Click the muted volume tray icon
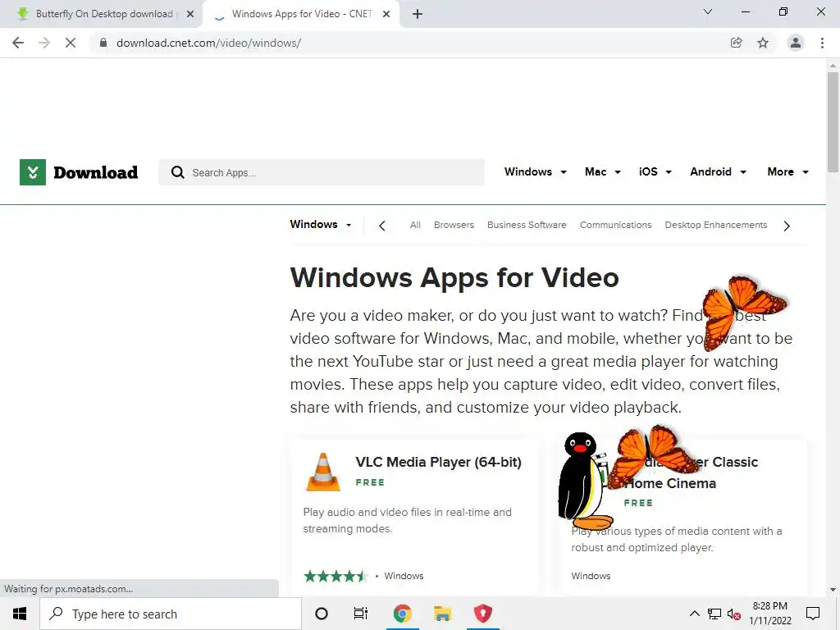This screenshot has width=840, height=630. tap(734, 614)
